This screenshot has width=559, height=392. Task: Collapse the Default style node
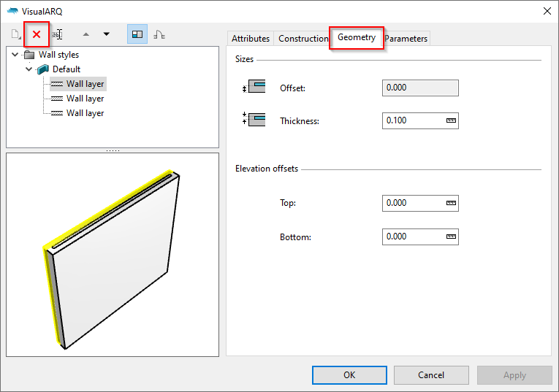29,69
